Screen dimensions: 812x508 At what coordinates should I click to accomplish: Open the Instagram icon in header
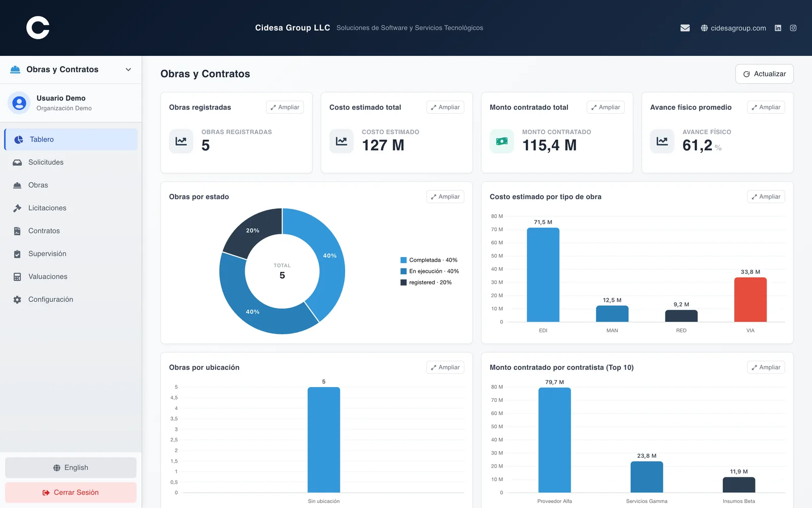793,28
